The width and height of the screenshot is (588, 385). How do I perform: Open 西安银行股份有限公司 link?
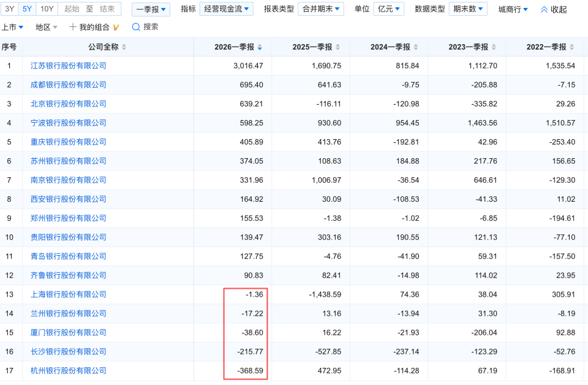[x=68, y=199]
